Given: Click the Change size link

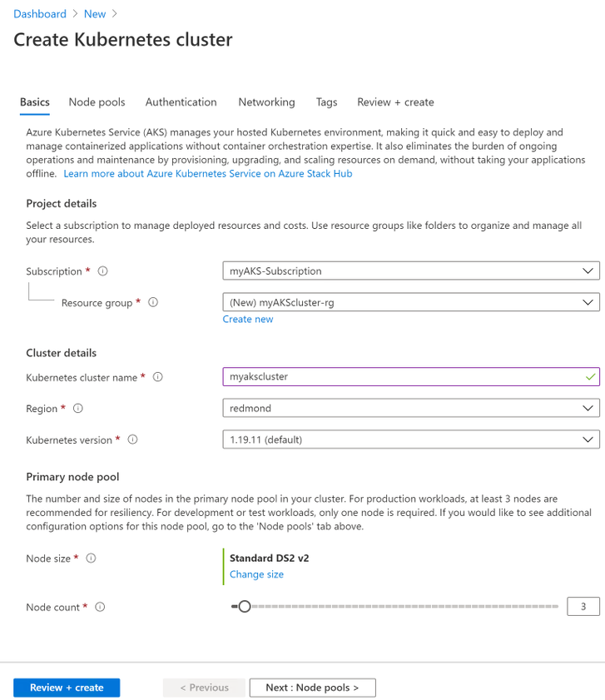Looking at the screenshot, I should tap(256, 574).
